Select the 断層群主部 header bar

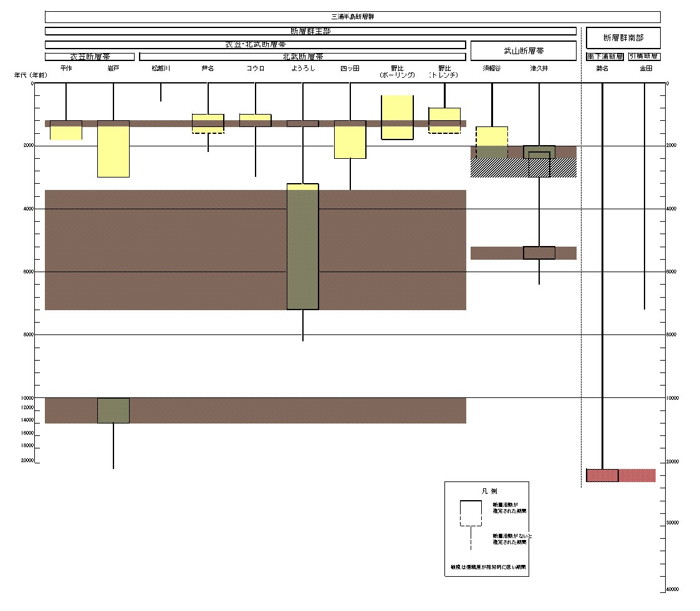point(310,31)
